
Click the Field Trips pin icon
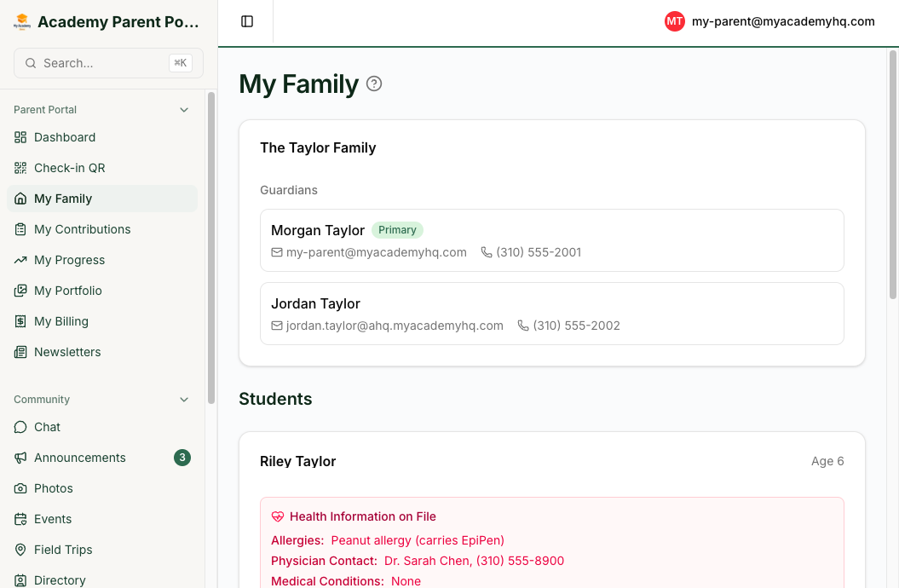(20, 550)
